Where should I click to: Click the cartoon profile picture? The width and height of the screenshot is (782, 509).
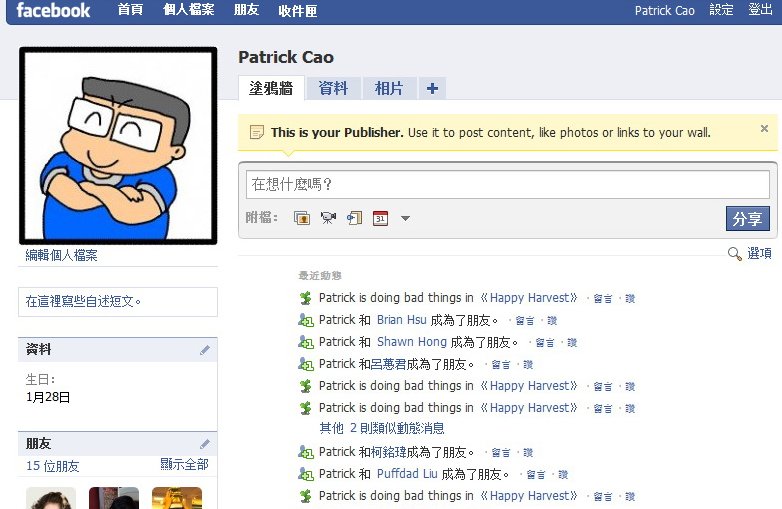coord(118,146)
